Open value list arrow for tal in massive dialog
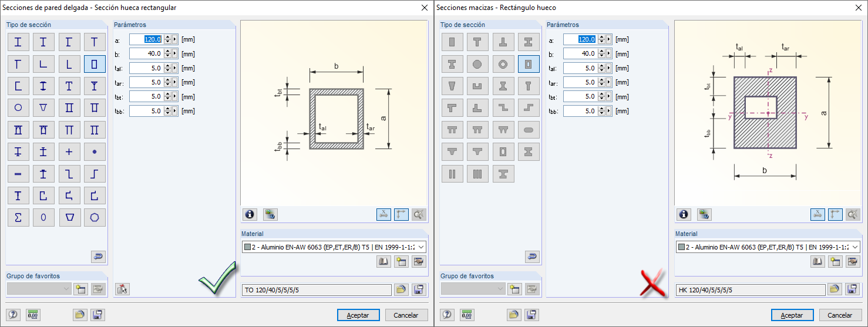This screenshot has width=868, height=327. tap(609, 68)
